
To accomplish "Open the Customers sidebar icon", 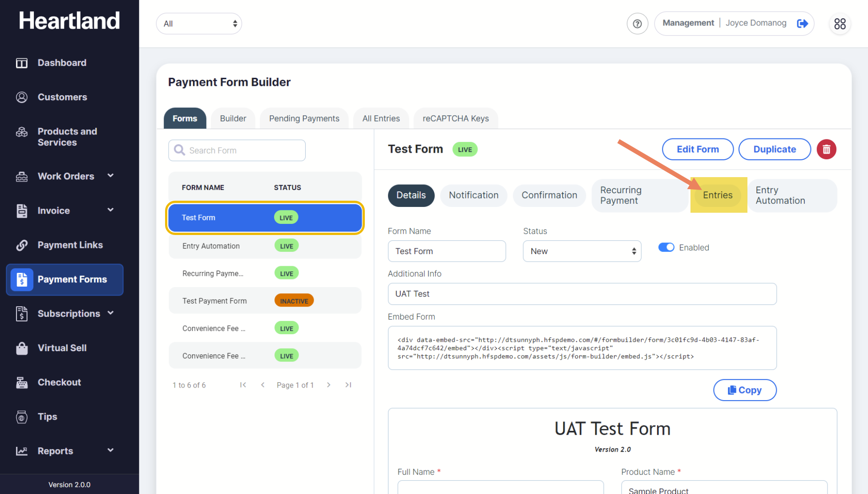I will point(21,97).
